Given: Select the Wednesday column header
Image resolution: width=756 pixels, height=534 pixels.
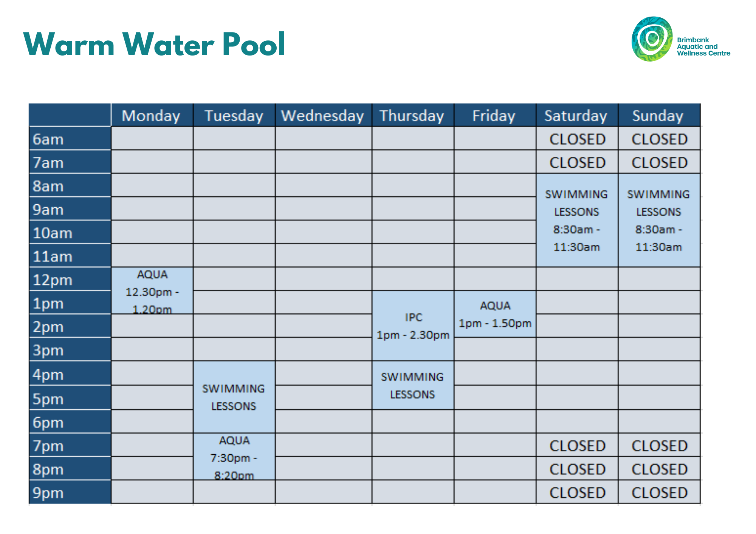Looking at the screenshot, I should [x=323, y=115].
